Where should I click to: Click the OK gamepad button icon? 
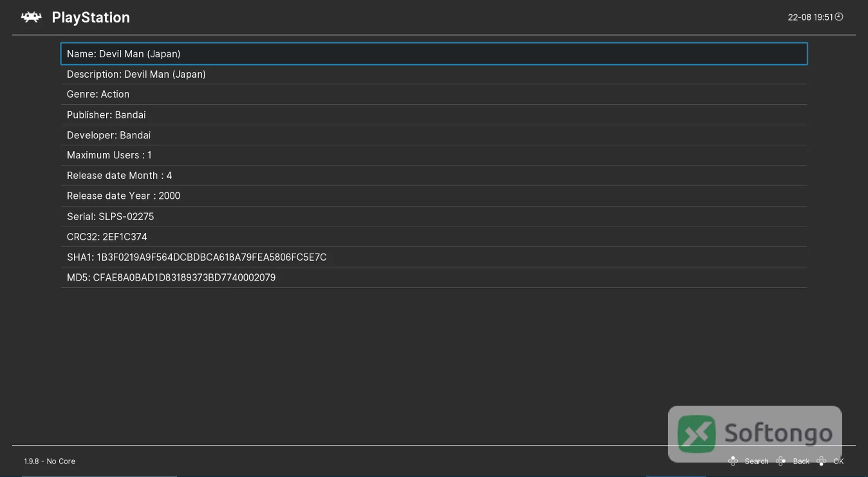pos(821,461)
